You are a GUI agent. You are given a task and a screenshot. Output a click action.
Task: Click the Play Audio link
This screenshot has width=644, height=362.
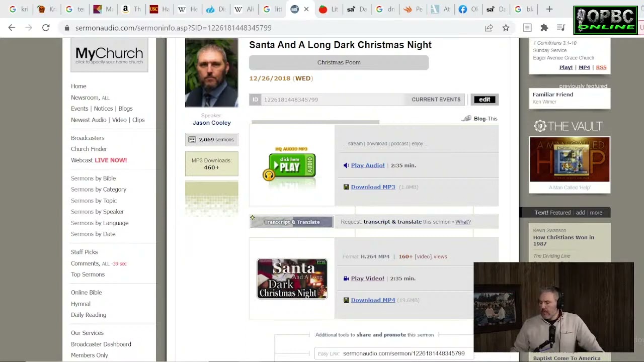(x=368, y=165)
